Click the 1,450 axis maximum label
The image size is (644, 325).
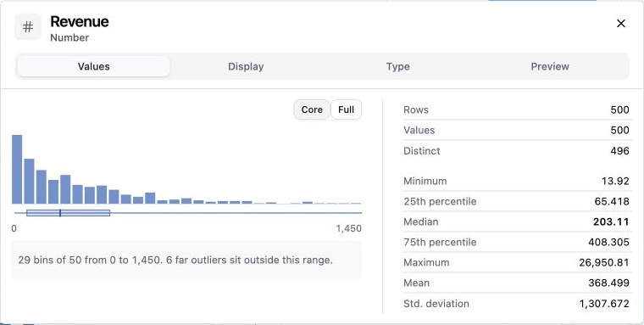tap(349, 228)
